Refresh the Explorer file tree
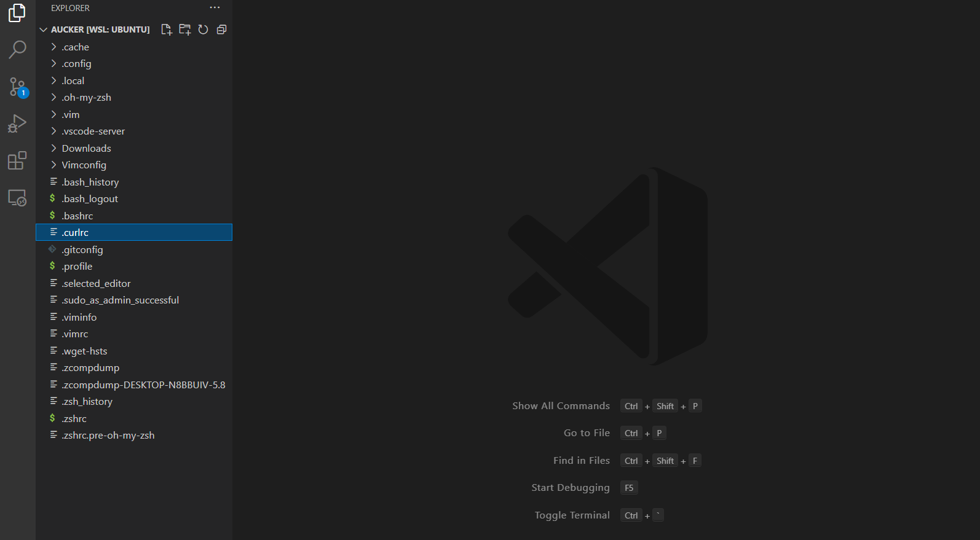 [x=203, y=29]
